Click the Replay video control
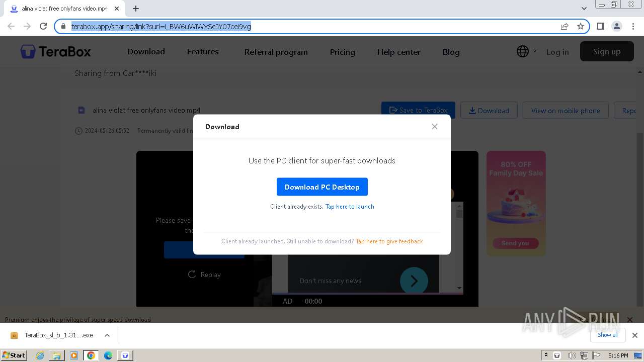The height and width of the screenshot is (362, 644). [x=204, y=275]
